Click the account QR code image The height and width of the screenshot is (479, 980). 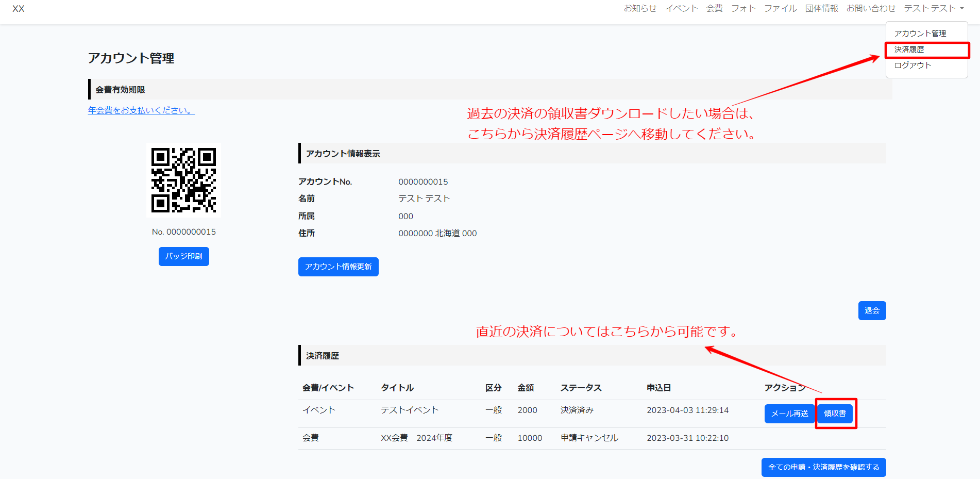[x=184, y=180]
